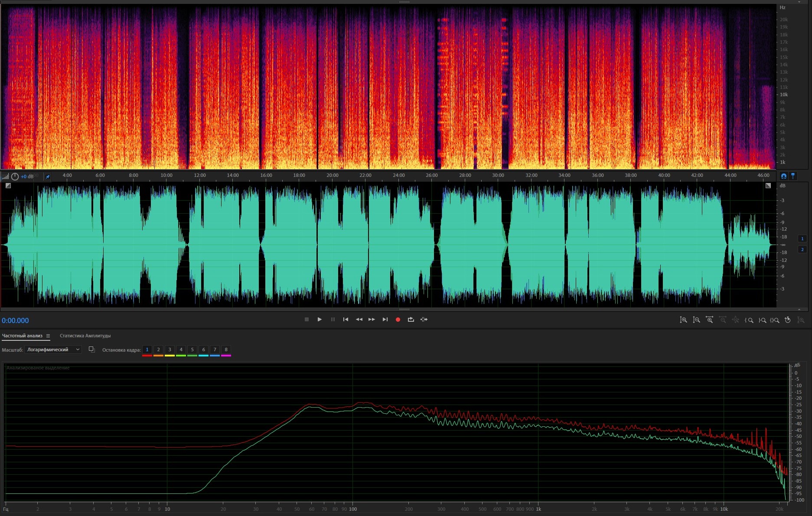The image size is (812, 516).
Task: Jump to the previous marker
Action: point(346,320)
